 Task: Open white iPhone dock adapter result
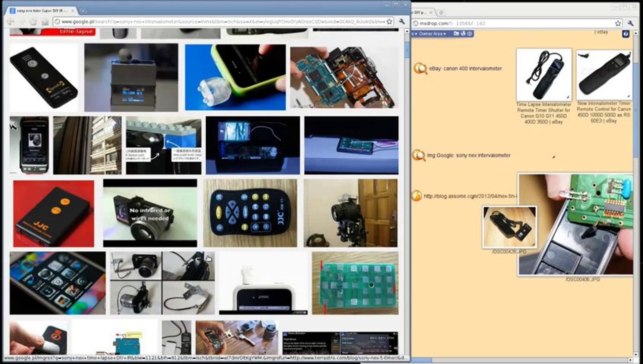[x=263, y=283]
